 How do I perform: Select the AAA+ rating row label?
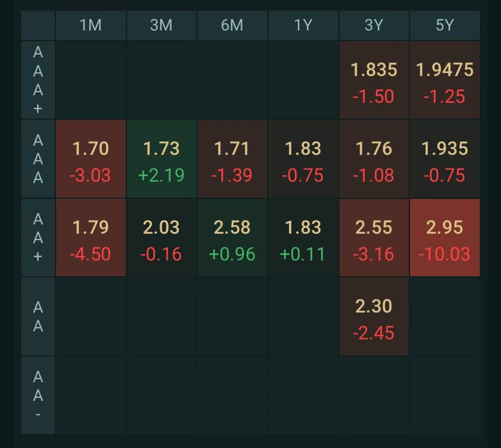[38, 80]
